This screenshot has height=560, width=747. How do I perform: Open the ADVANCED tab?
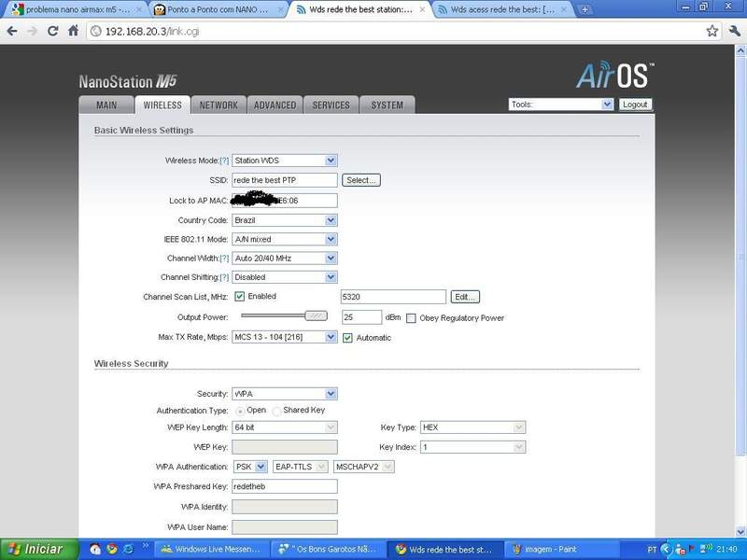click(x=275, y=105)
